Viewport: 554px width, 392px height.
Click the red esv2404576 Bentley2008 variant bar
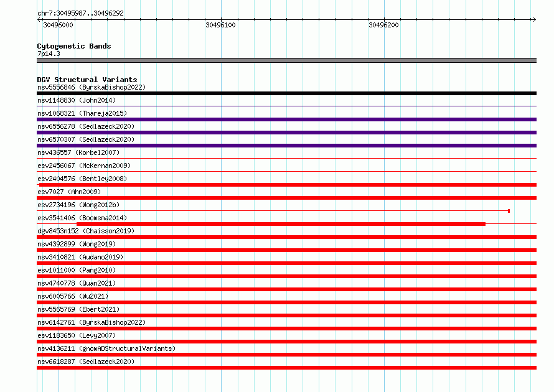click(x=288, y=185)
